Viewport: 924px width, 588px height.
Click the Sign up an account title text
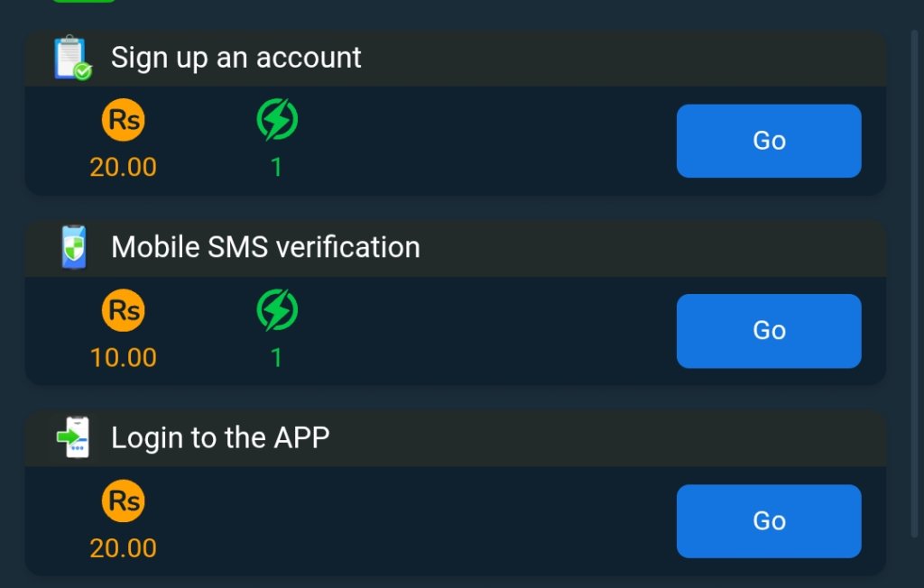click(x=236, y=57)
